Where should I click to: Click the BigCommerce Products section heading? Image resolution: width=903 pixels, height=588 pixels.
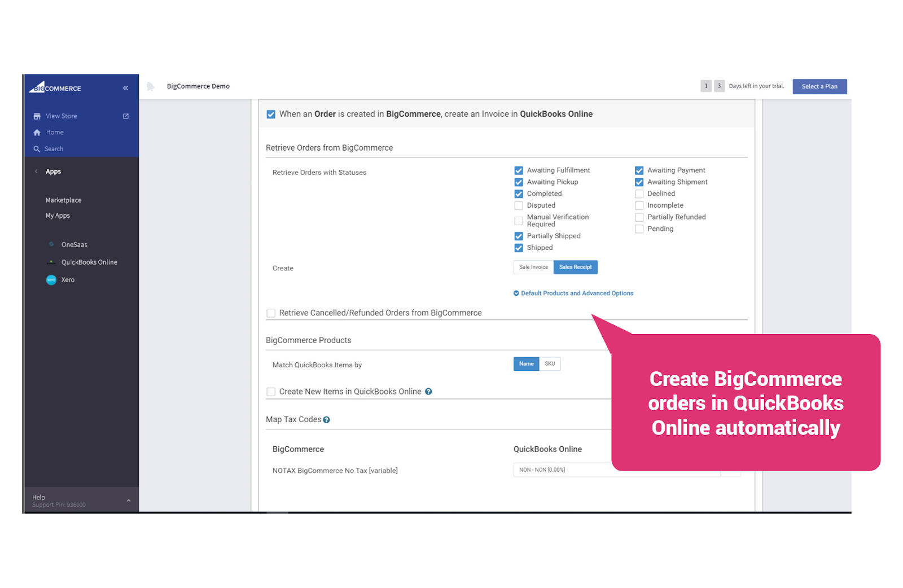point(309,340)
